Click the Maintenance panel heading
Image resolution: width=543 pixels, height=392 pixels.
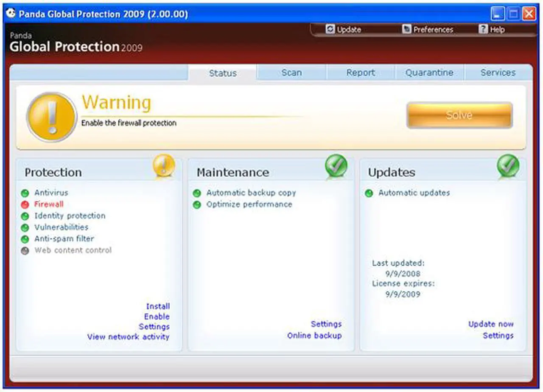(x=232, y=172)
